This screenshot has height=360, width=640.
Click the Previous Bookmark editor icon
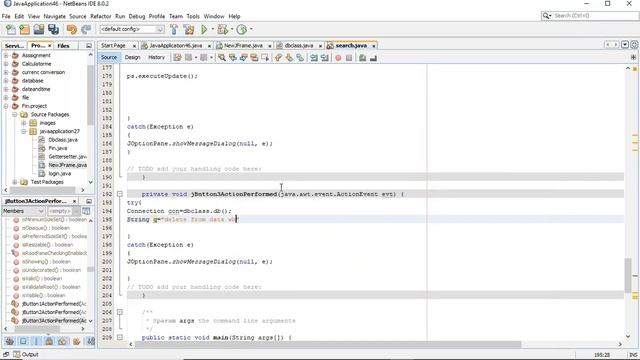click(x=278, y=58)
